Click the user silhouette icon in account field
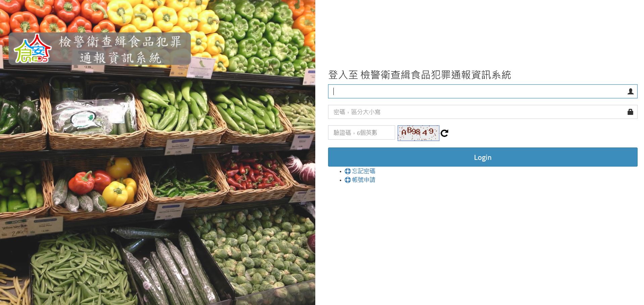Viewport: 644px width, 305px height. (x=630, y=91)
